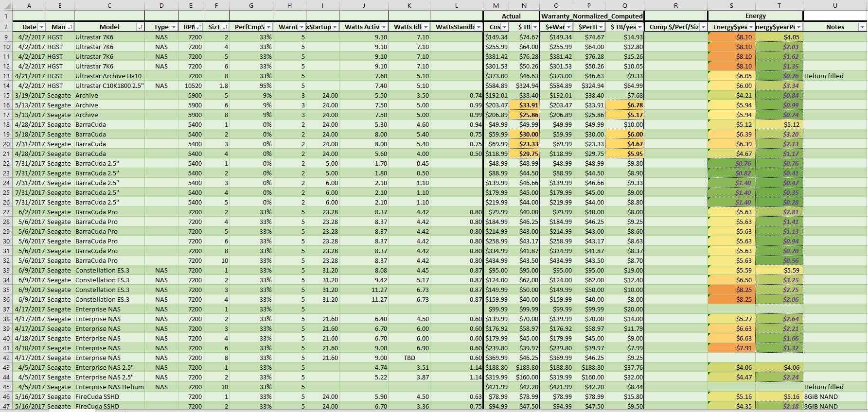This screenshot has height=412, width=868.
Task: Open the Model column sort filter button
Action: pos(140,27)
